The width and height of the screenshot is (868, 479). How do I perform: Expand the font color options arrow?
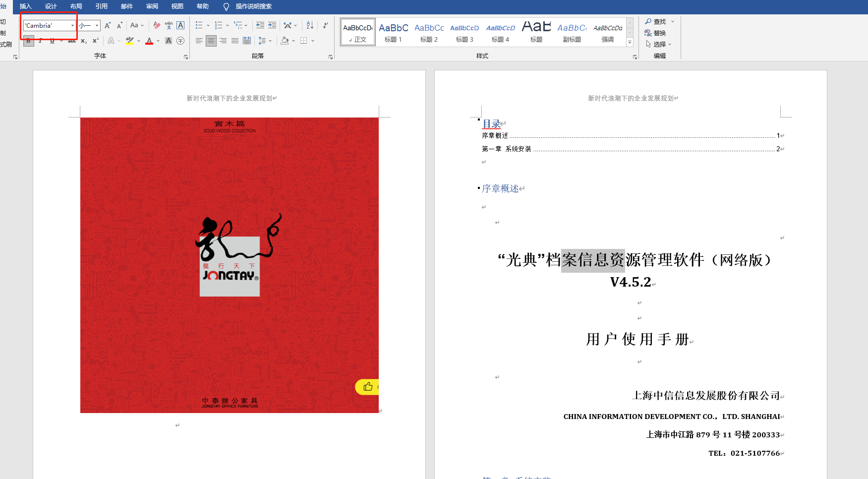click(x=158, y=41)
